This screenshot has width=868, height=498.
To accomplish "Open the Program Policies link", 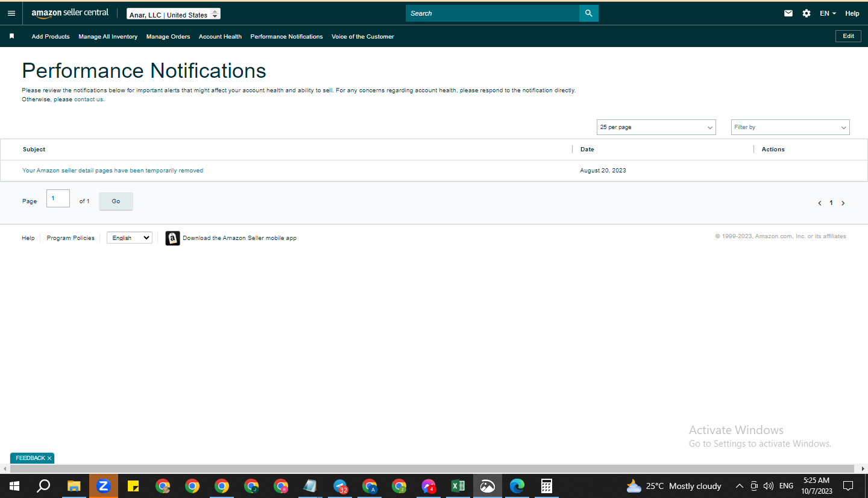I will 71,238.
